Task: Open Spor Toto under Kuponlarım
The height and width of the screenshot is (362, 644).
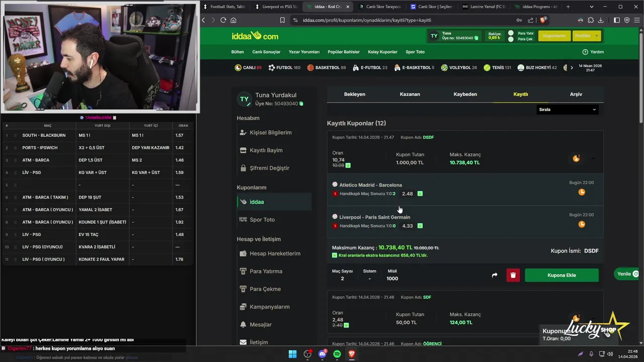Action: pos(262,220)
